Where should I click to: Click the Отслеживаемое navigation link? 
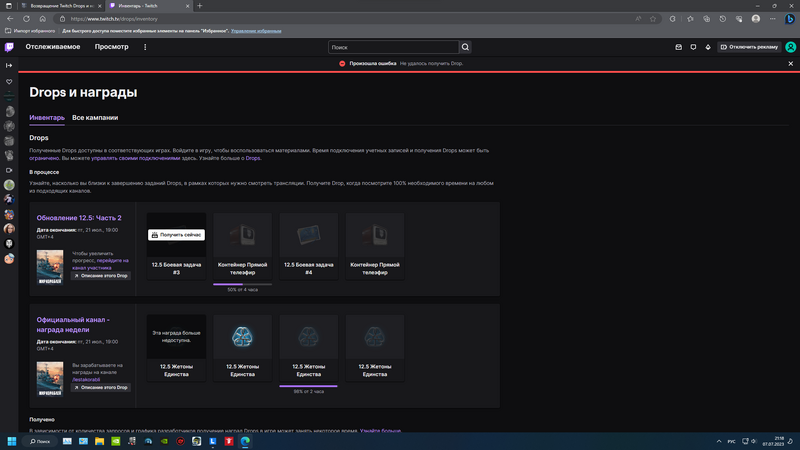tap(52, 47)
